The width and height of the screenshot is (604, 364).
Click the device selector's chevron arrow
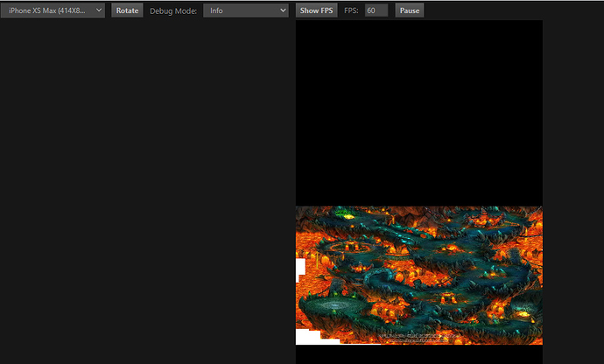tap(99, 10)
